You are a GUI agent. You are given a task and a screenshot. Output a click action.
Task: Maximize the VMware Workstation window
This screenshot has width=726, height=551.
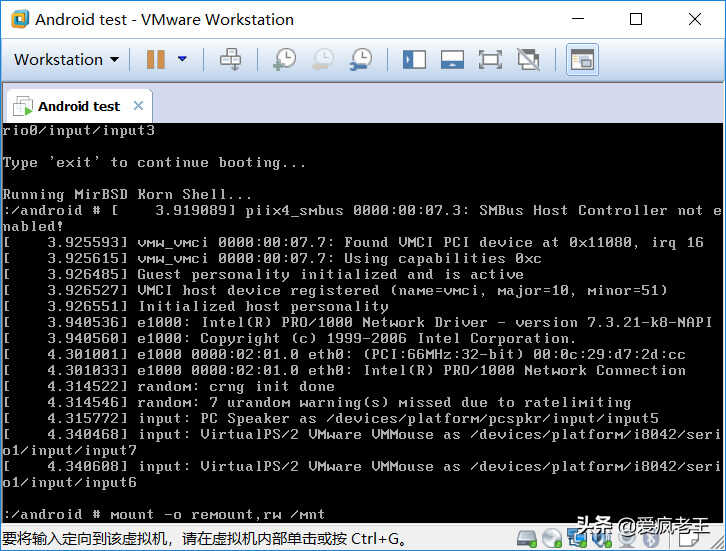[636, 19]
